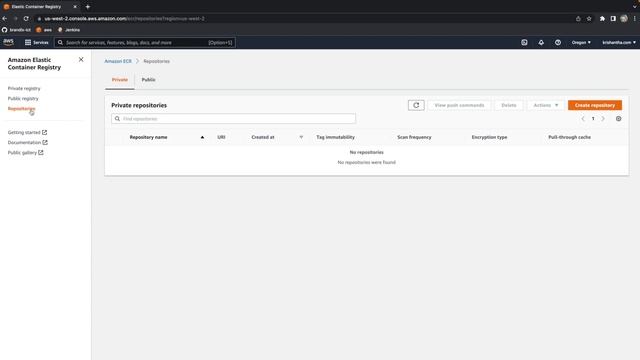Open a new browser tab

(x=88, y=7)
